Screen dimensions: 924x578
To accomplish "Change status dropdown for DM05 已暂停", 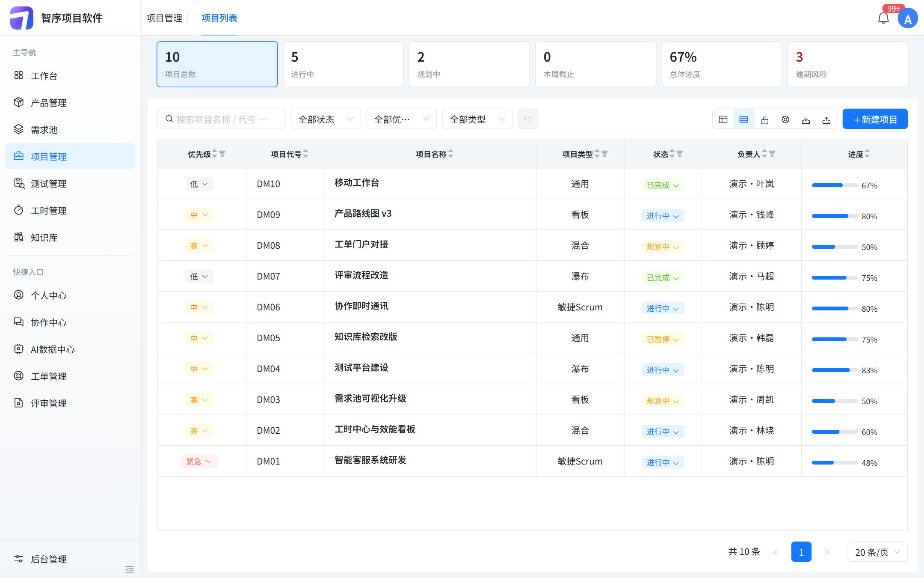I will (x=663, y=339).
